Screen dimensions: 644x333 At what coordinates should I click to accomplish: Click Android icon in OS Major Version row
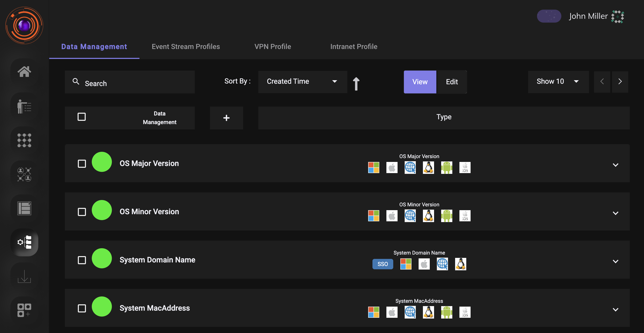(x=447, y=168)
